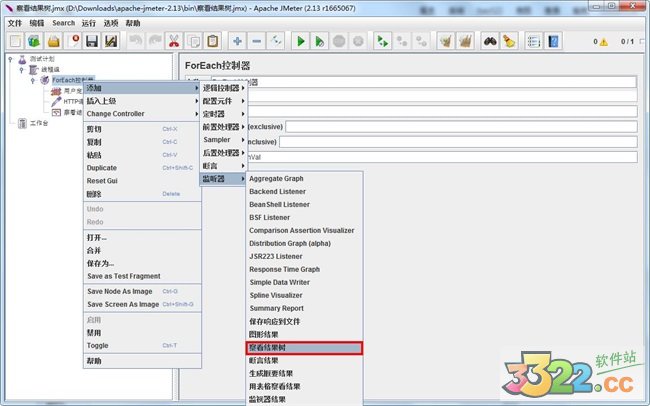Click the Paste clipboard icon
The image size is (650, 406).
point(213,41)
